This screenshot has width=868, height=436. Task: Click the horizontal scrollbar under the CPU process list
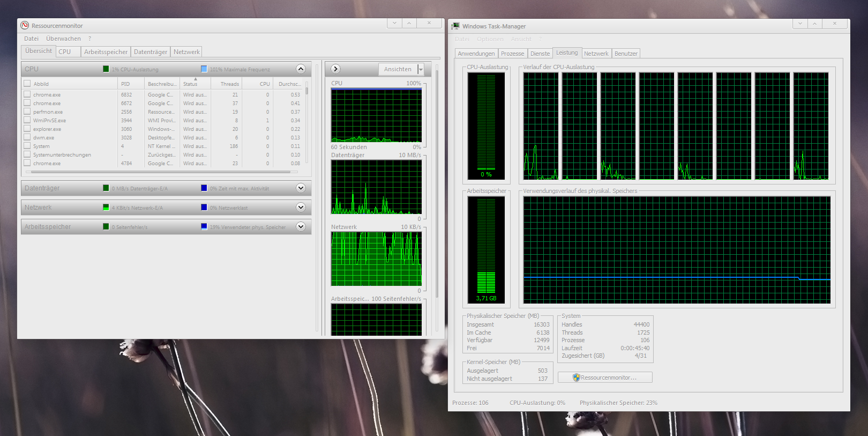pyautogui.click(x=161, y=172)
